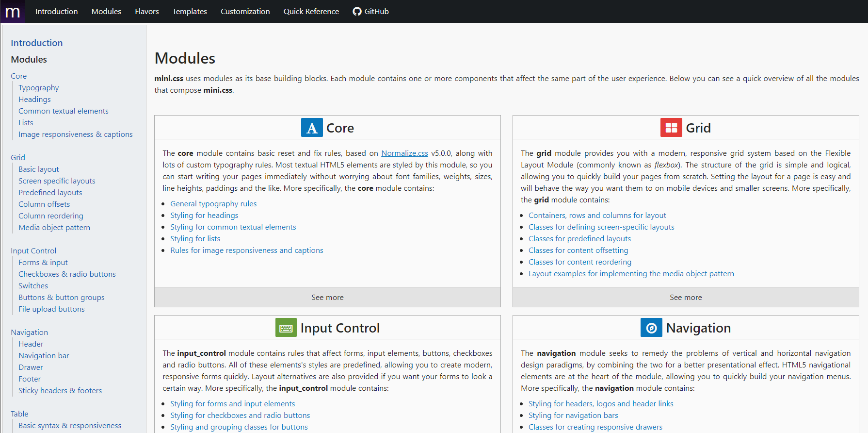The width and height of the screenshot is (868, 433).
Task: Open Modules in the top navigation bar
Action: click(x=106, y=12)
